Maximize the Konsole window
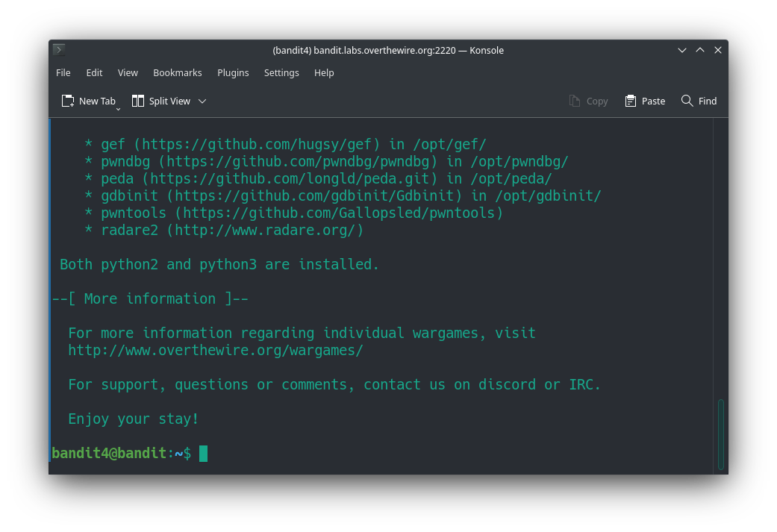 click(700, 50)
